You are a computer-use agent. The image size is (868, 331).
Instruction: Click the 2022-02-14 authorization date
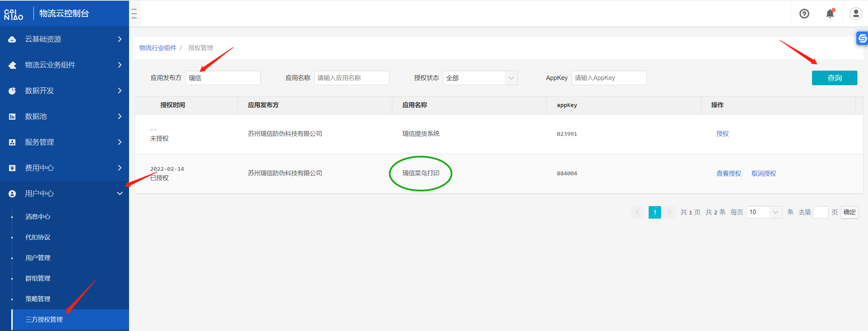coord(167,169)
